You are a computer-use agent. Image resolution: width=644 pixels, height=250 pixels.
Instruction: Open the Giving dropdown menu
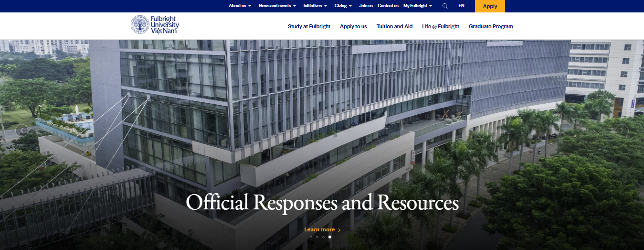point(343,6)
